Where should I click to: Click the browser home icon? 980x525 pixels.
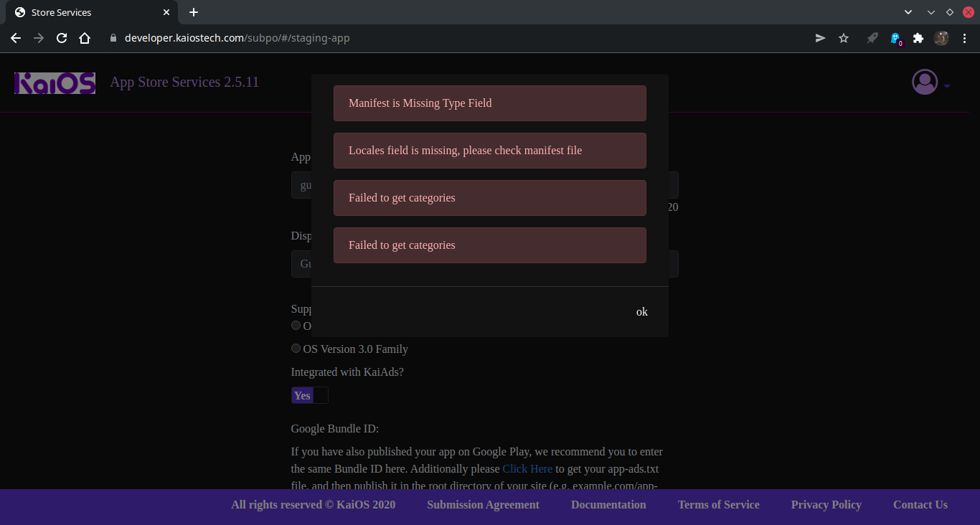84,38
